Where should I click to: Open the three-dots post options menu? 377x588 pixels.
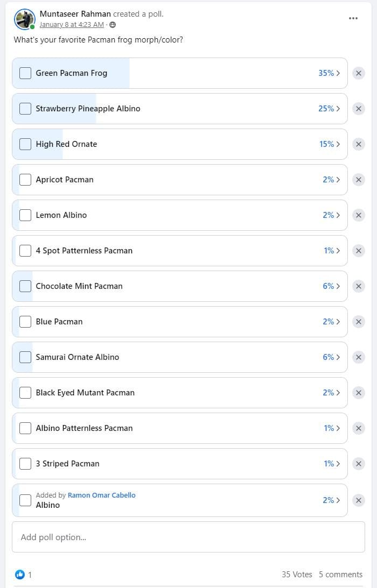[353, 18]
